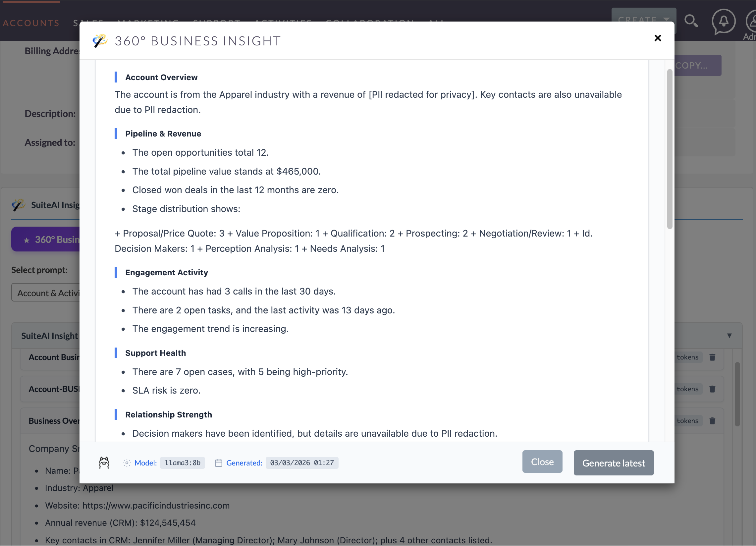The image size is (756, 546).
Task: Open the notifications bell
Action: (x=723, y=21)
